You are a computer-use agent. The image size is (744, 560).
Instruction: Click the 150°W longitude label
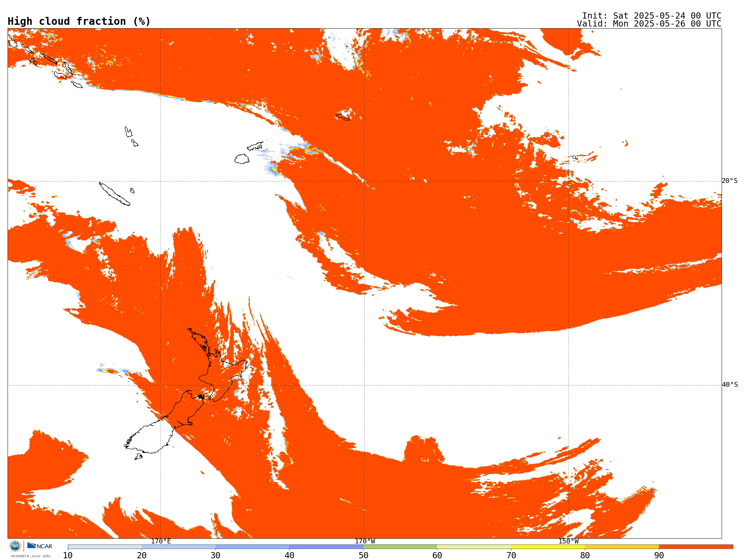[x=568, y=541]
